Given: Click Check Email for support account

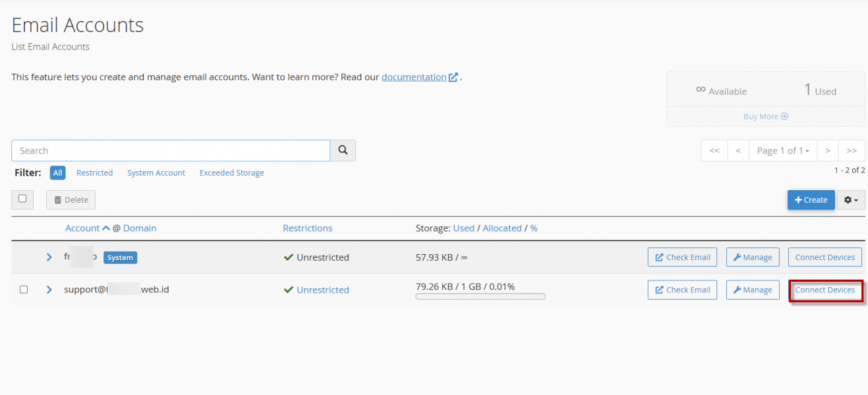Looking at the screenshot, I should point(682,290).
